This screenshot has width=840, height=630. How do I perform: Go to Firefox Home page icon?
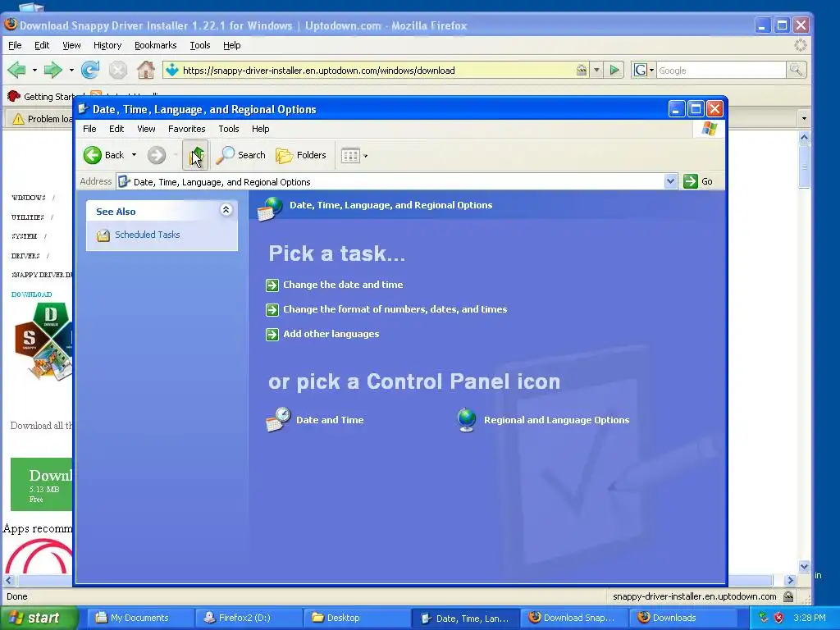(146, 71)
